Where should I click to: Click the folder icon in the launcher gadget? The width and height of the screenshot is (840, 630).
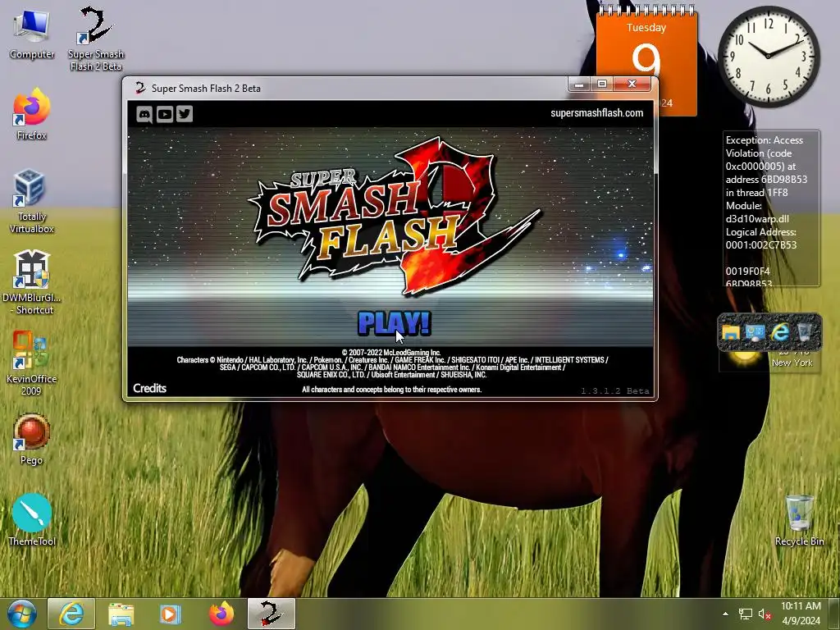click(x=731, y=332)
